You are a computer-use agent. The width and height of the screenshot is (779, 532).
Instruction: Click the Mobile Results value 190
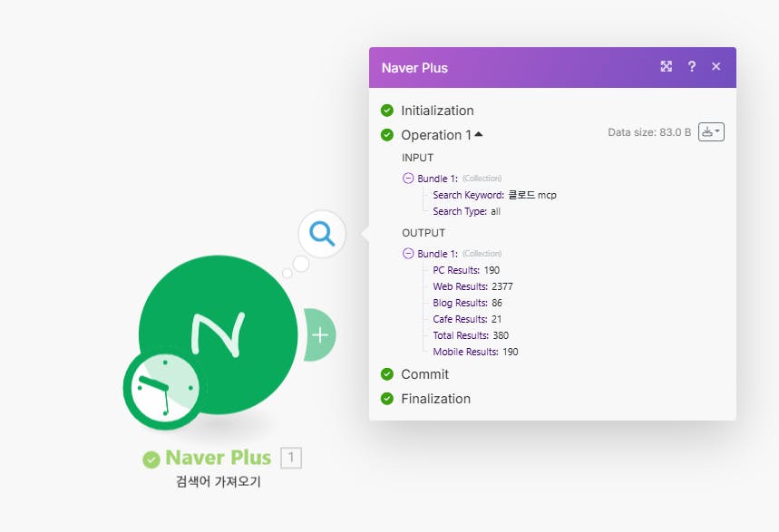coord(511,353)
